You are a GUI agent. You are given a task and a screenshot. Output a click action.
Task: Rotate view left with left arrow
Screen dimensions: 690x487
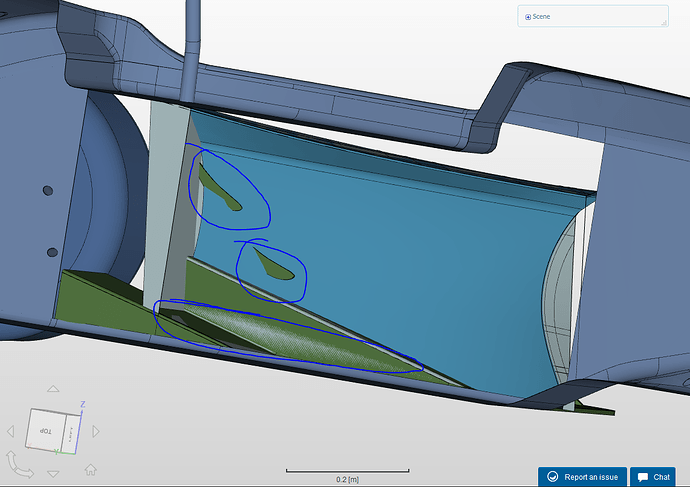point(13,431)
